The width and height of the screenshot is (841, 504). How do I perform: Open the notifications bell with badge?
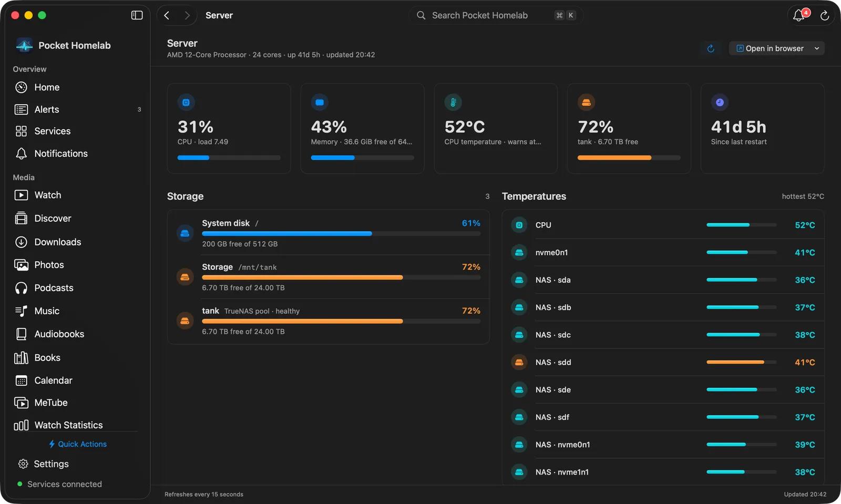(x=799, y=15)
